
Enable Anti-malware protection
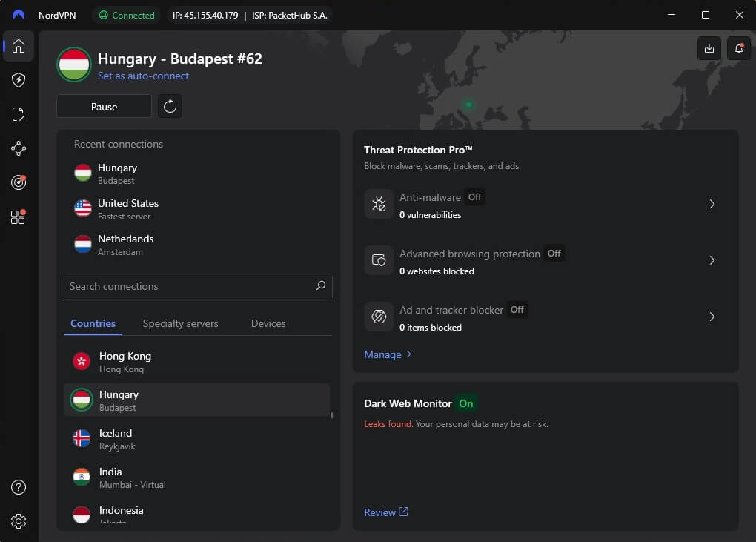[x=474, y=197]
